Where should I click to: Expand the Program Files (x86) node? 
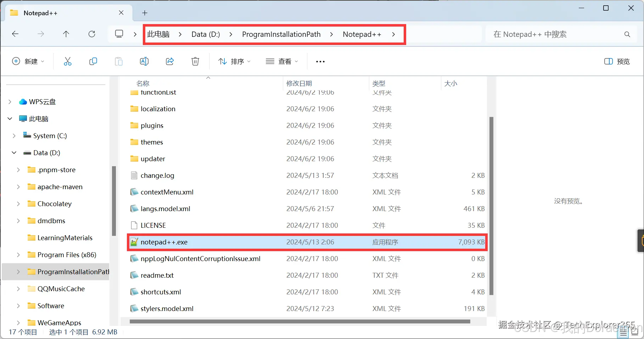18,255
